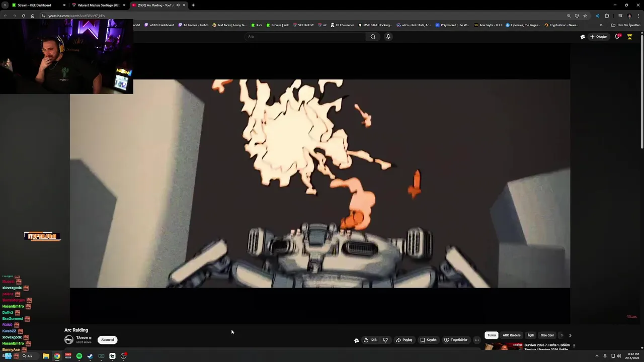644x362 pixels.
Task: Go to browser home page
Action: click(33, 16)
